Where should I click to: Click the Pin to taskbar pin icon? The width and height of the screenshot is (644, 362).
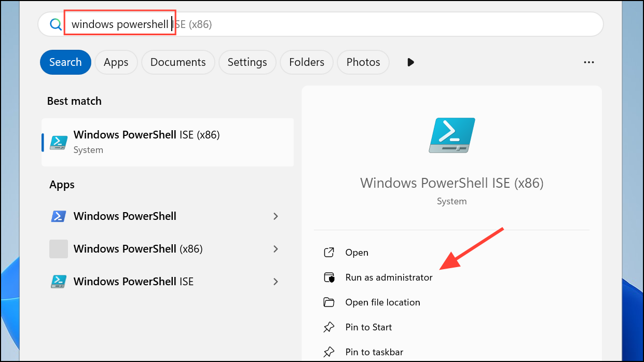329,352
